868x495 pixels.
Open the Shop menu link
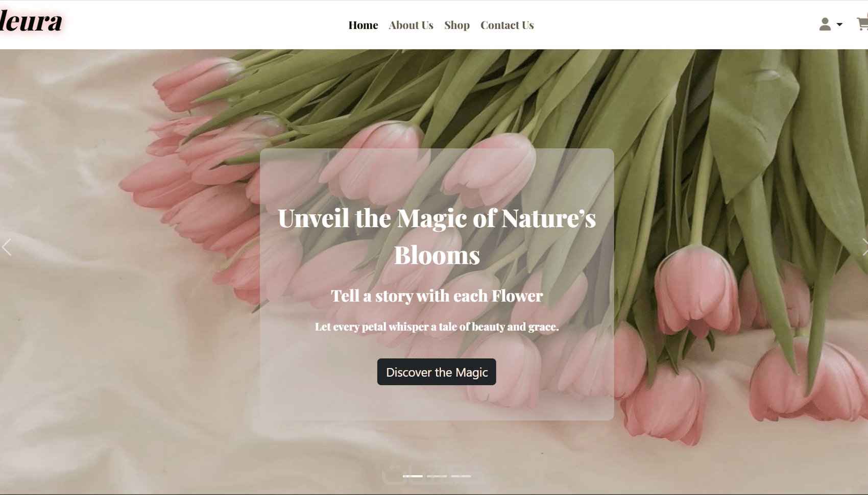click(457, 25)
